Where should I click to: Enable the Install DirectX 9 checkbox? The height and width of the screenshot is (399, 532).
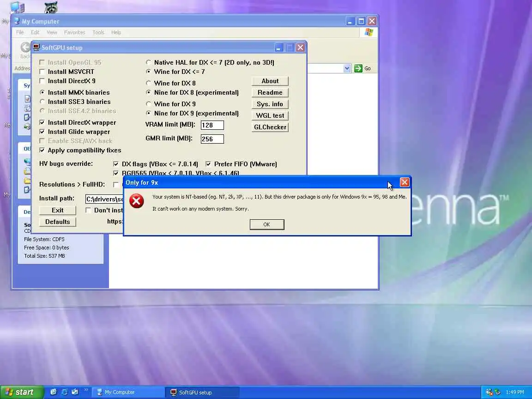[42, 81]
